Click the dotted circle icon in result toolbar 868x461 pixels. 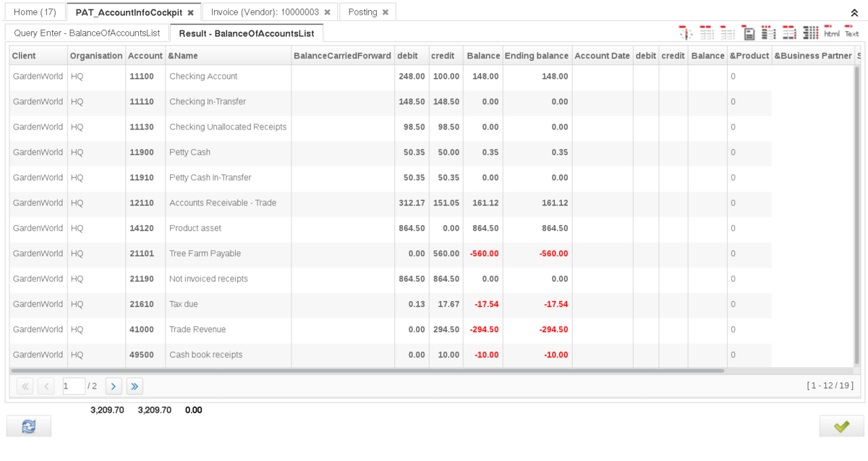point(686,33)
